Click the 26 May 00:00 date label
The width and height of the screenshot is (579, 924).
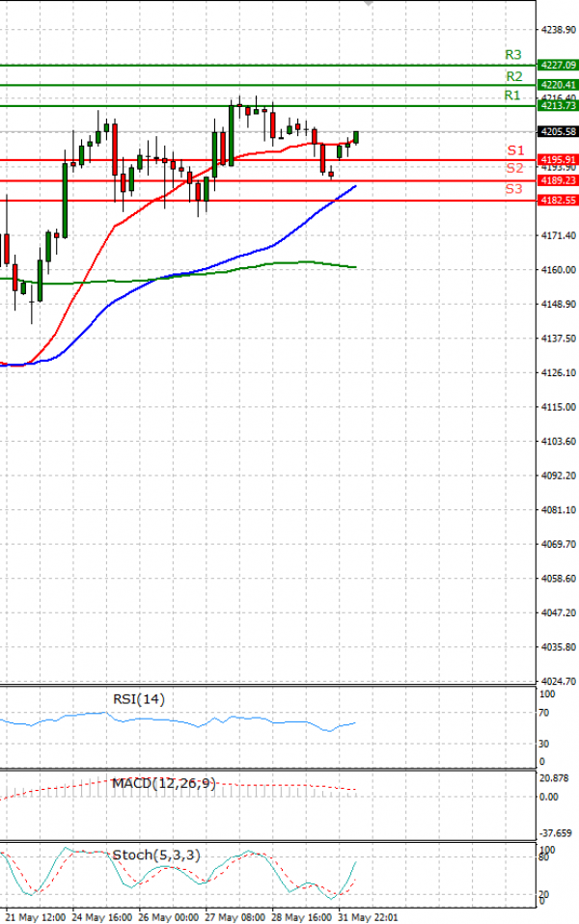coord(168,917)
